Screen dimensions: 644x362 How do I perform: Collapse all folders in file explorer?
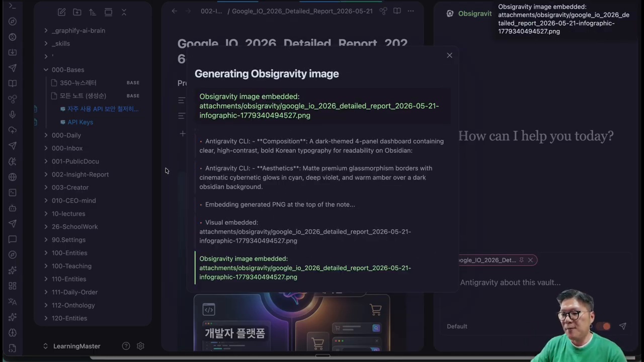124,12
